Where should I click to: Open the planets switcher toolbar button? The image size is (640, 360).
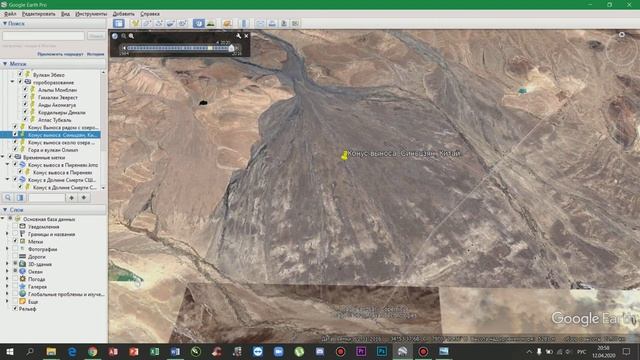point(227,24)
